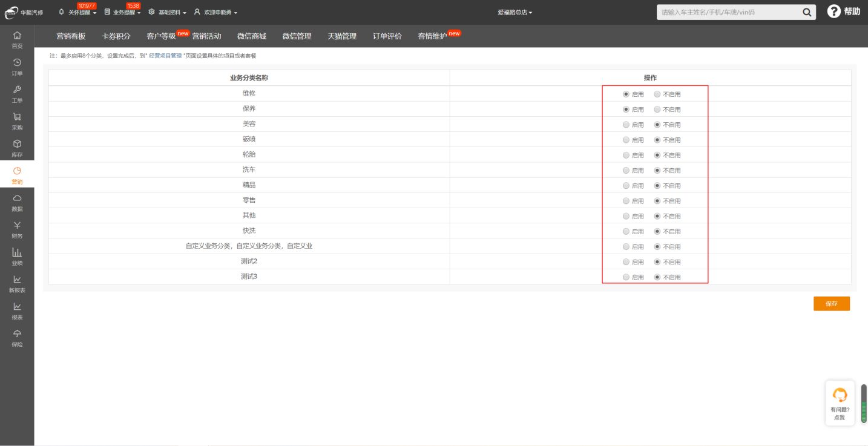Select 不启用 radio in the 洗车 row
This screenshot has height=446, width=868.
pos(657,171)
